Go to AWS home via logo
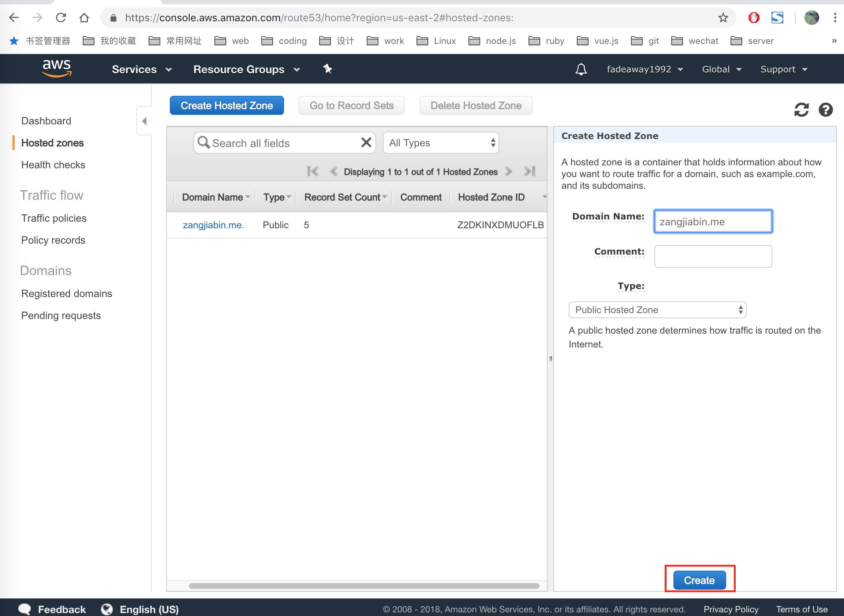This screenshot has height=616, width=844. [57, 69]
